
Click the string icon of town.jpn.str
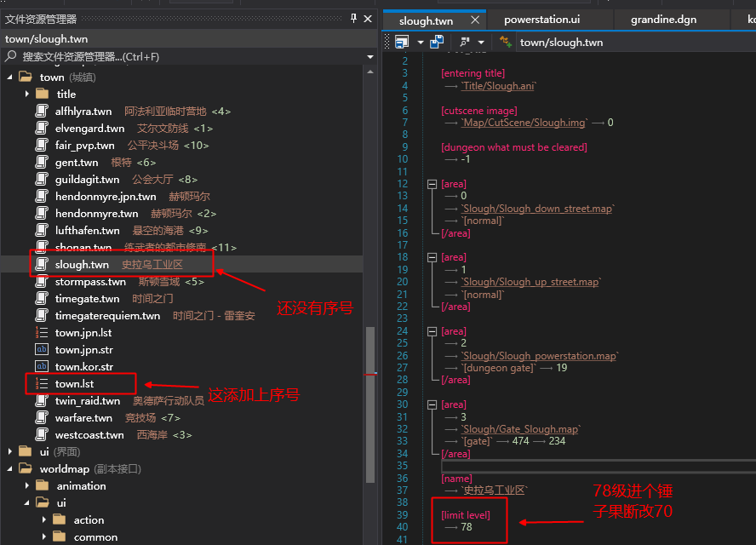(42, 349)
